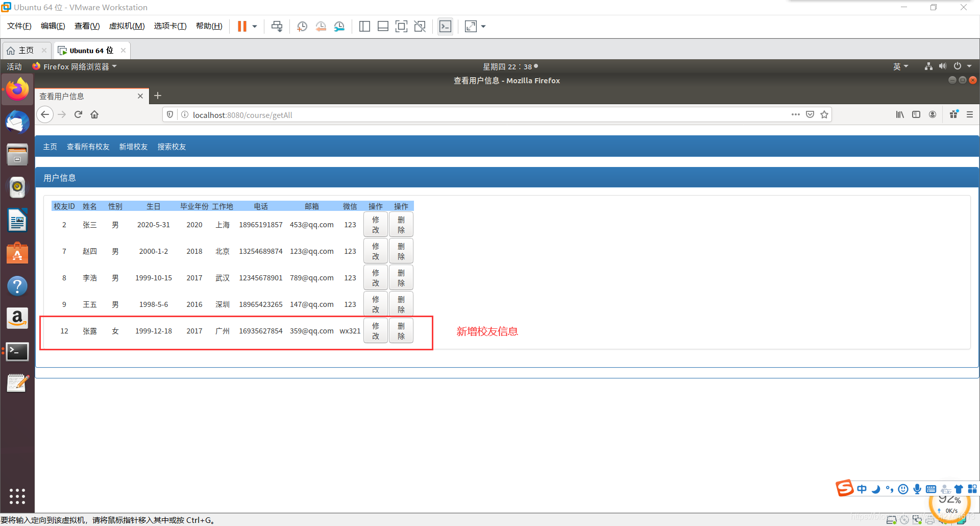Open the Firefox library icon

tap(900, 114)
